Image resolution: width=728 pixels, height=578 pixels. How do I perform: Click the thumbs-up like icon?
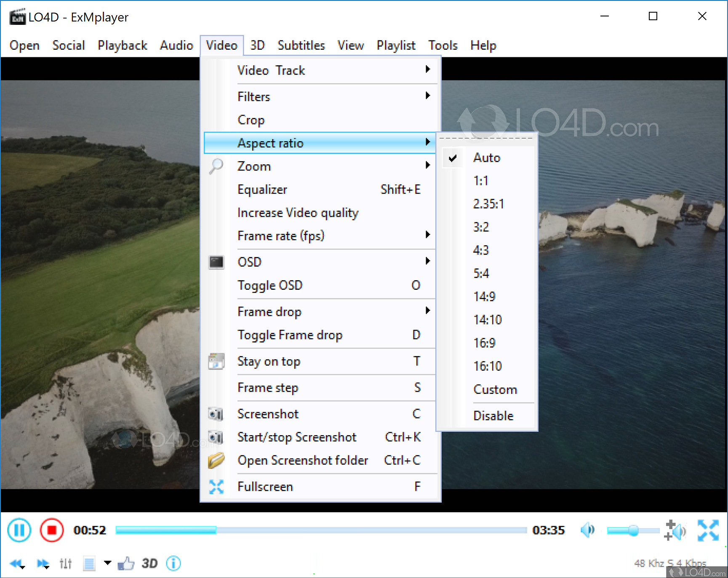pyautogui.click(x=125, y=564)
